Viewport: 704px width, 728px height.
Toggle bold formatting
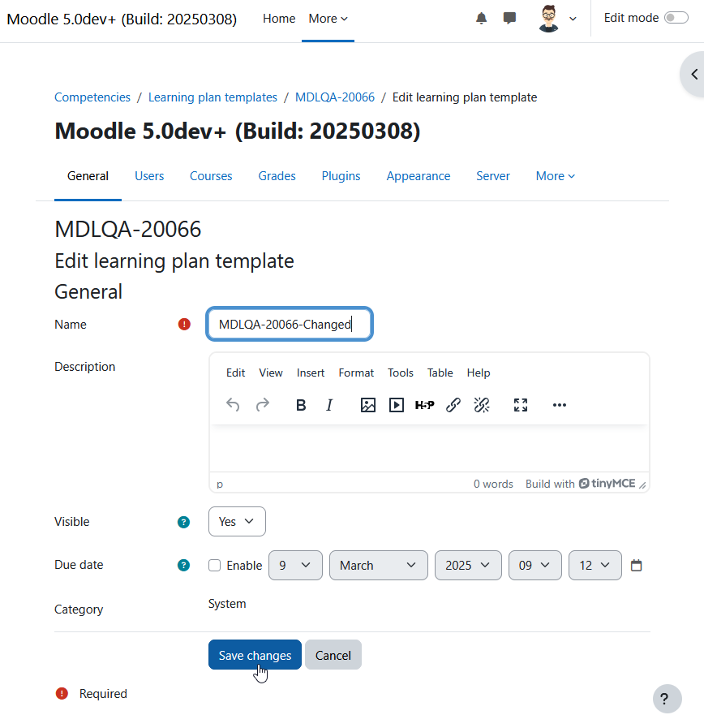point(301,405)
